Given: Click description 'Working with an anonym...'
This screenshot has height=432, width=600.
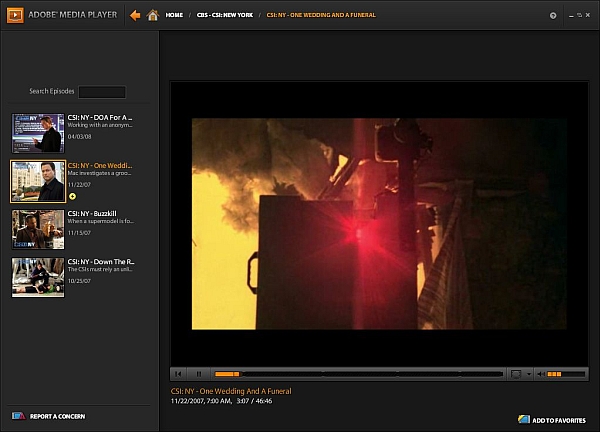Looking at the screenshot, I should [x=100, y=125].
